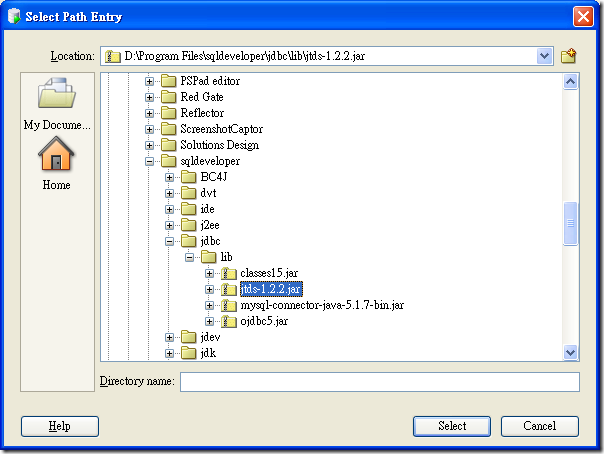Select the jdev folder label

[x=210, y=337]
